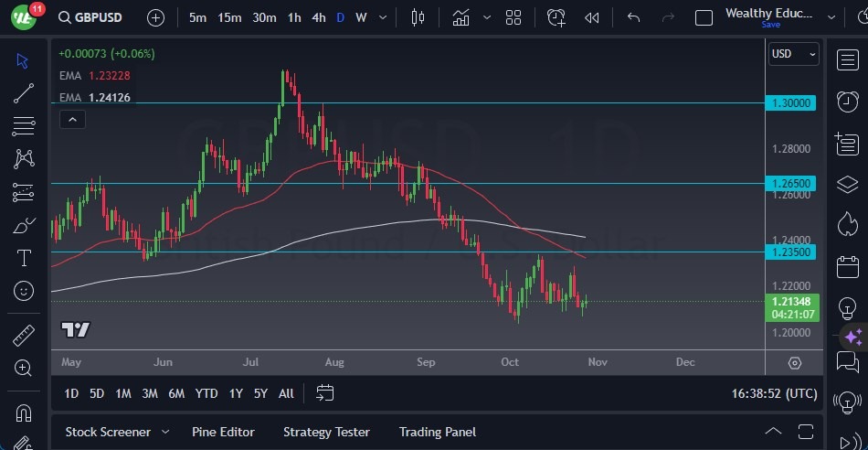868x450 pixels.
Task: Switch to the 4h timeframe
Action: pyautogui.click(x=318, y=17)
